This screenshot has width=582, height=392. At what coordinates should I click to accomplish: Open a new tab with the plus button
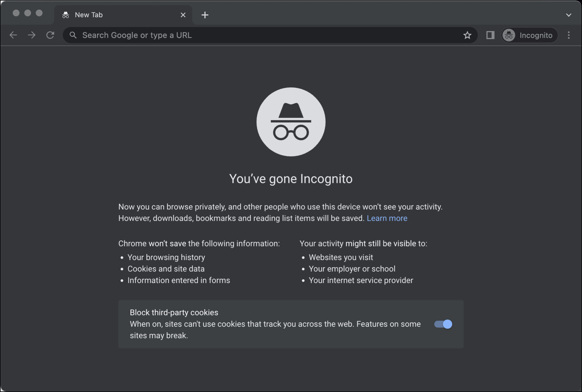(x=205, y=15)
